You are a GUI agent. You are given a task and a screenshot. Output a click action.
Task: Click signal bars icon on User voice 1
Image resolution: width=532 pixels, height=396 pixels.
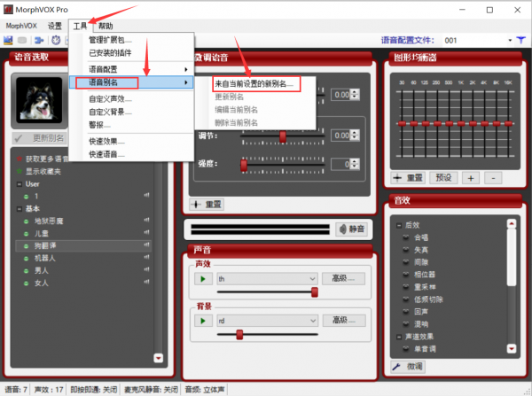tap(146, 195)
